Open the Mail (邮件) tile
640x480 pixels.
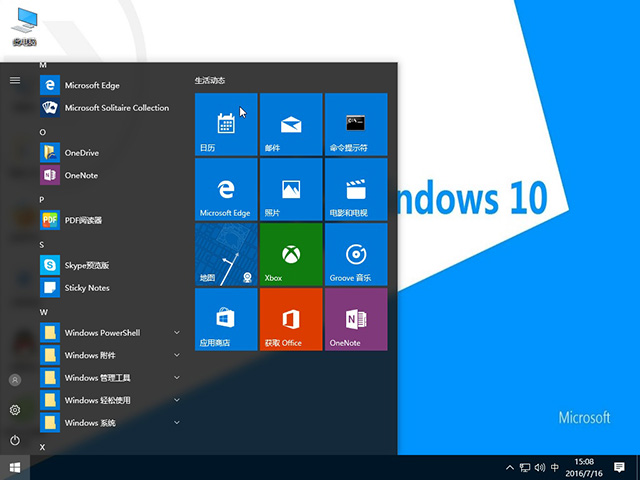tap(290, 124)
